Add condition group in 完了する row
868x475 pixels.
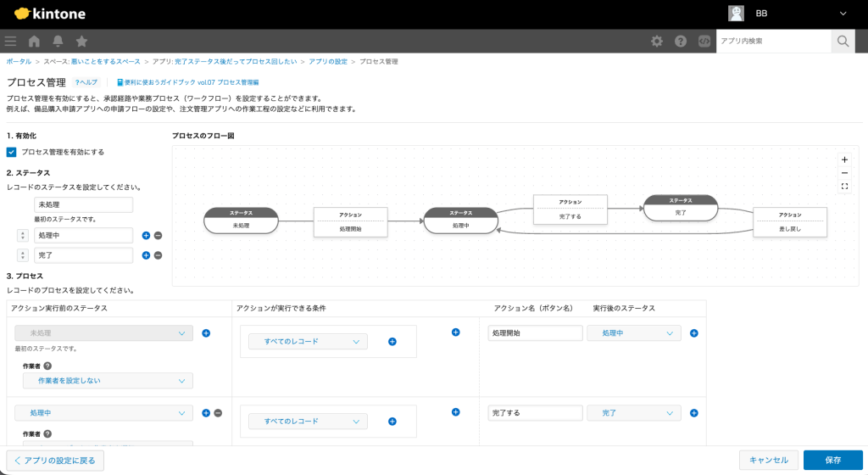[455, 412]
